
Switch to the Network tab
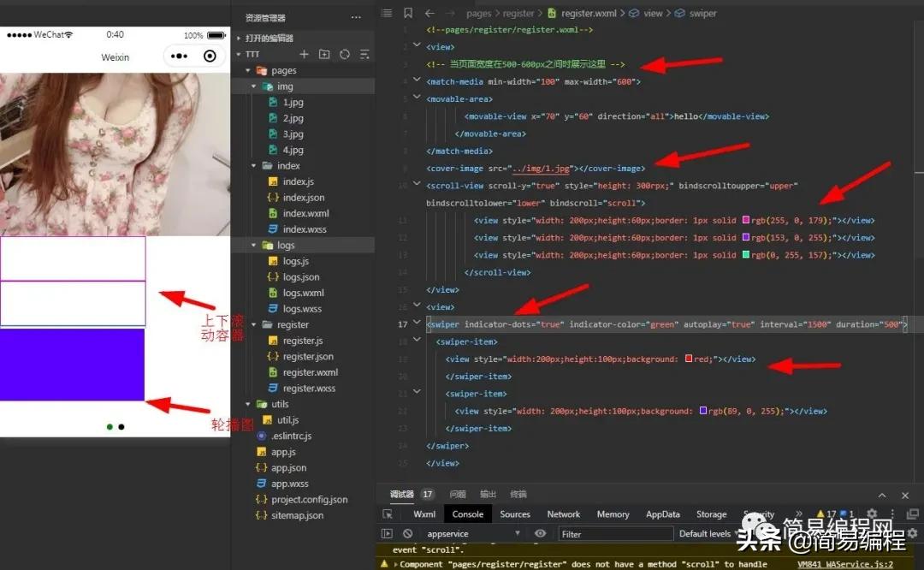(564, 514)
